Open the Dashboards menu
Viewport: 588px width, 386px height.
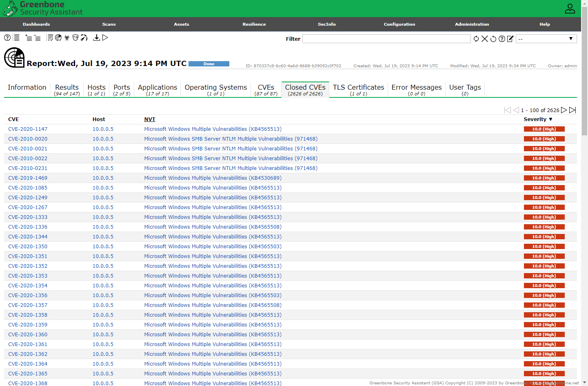click(36, 24)
